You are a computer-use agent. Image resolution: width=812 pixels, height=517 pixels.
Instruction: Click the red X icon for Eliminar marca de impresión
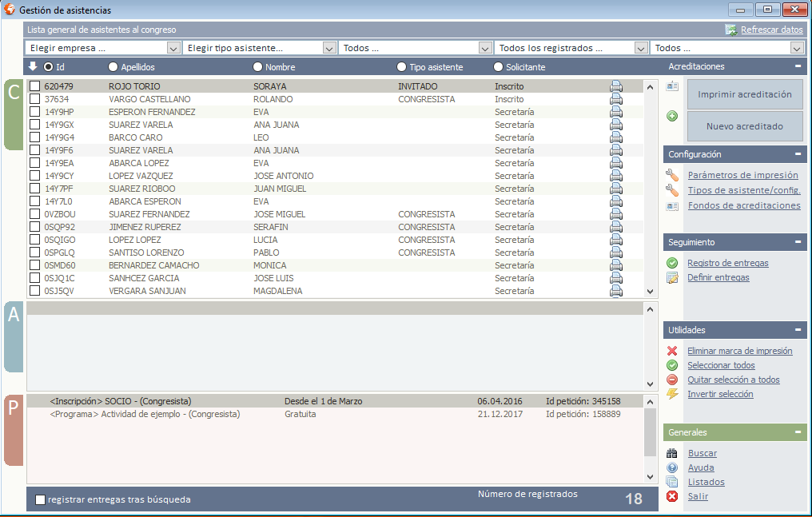click(x=672, y=351)
